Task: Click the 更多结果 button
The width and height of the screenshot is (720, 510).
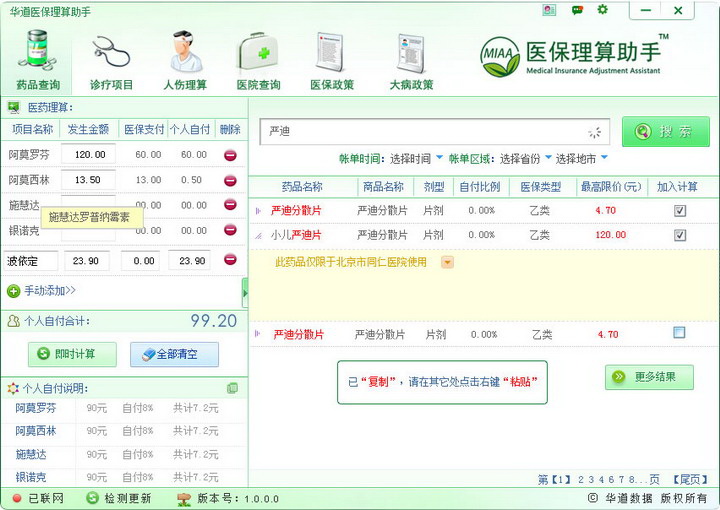Action: click(x=649, y=377)
